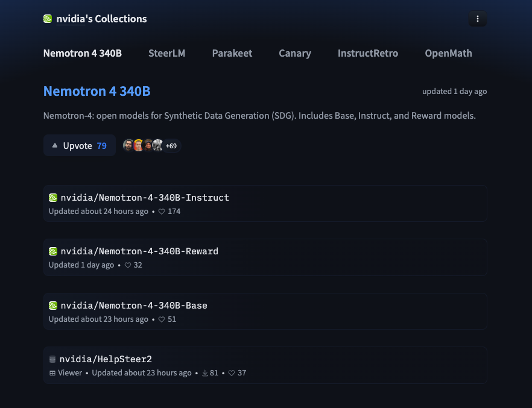
Task: Switch to the Parakeet collection tab
Action: tap(232, 53)
